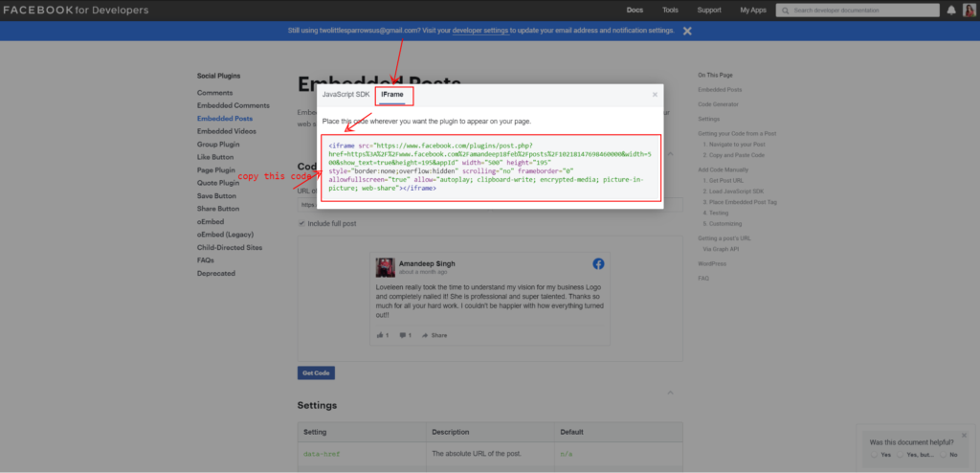Jump to Navigate to your Post step

734,145
